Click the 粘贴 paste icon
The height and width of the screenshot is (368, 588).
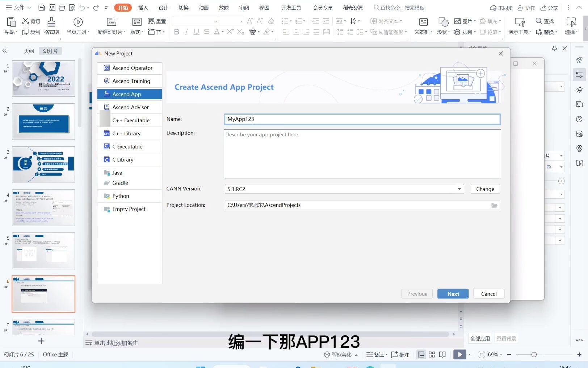pyautogui.click(x=11, y=22)
